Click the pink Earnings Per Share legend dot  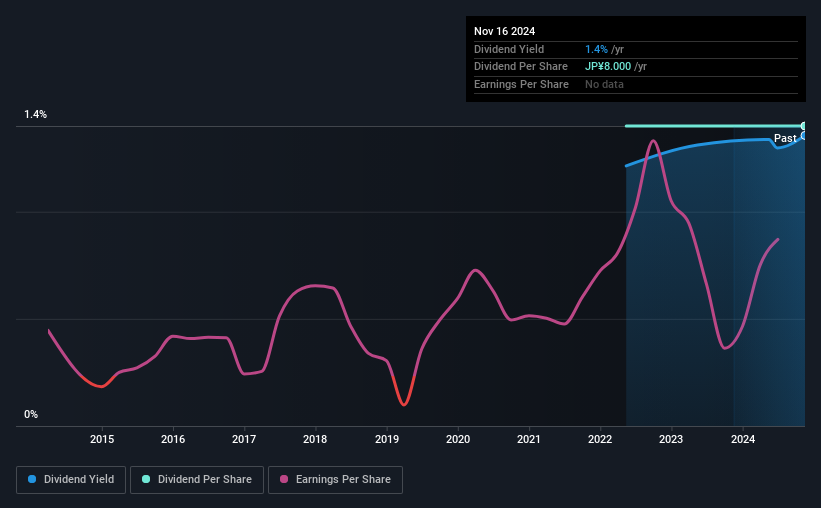[x=284, y=480]
